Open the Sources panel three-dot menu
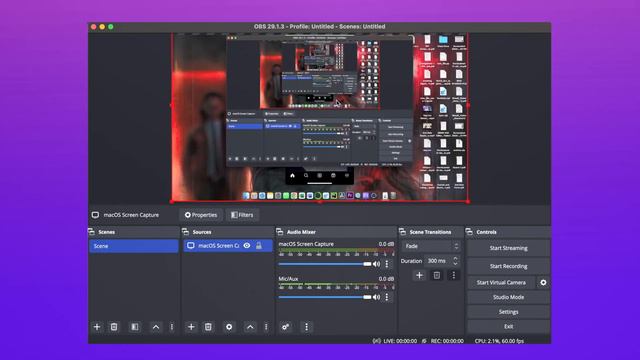Image resolution: width=640 pixels, height=360 pixels. [266, 327]
